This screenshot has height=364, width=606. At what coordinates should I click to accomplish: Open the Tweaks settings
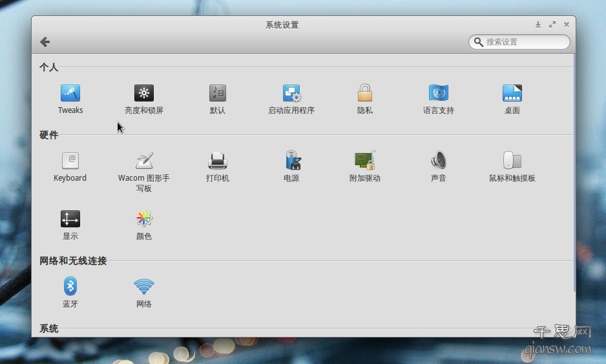[70, 99]
